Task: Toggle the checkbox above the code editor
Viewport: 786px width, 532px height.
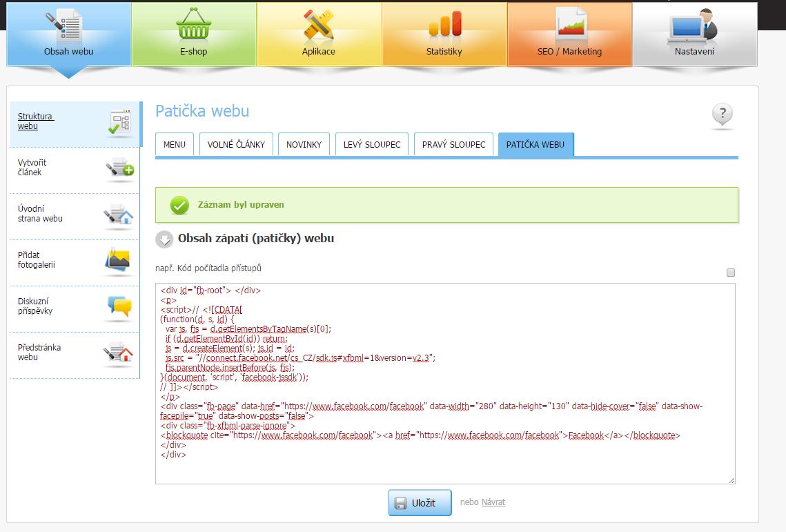Action: [x=731, y=273]
